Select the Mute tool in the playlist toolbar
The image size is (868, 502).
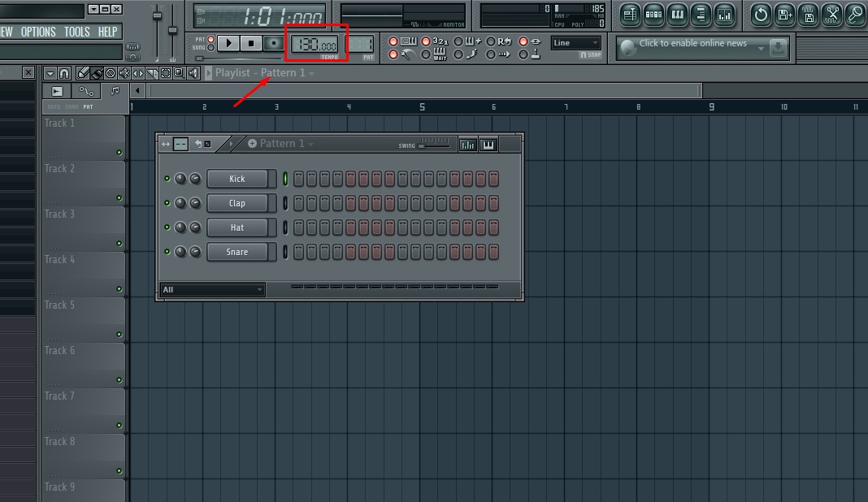click(x=123, y=72)
